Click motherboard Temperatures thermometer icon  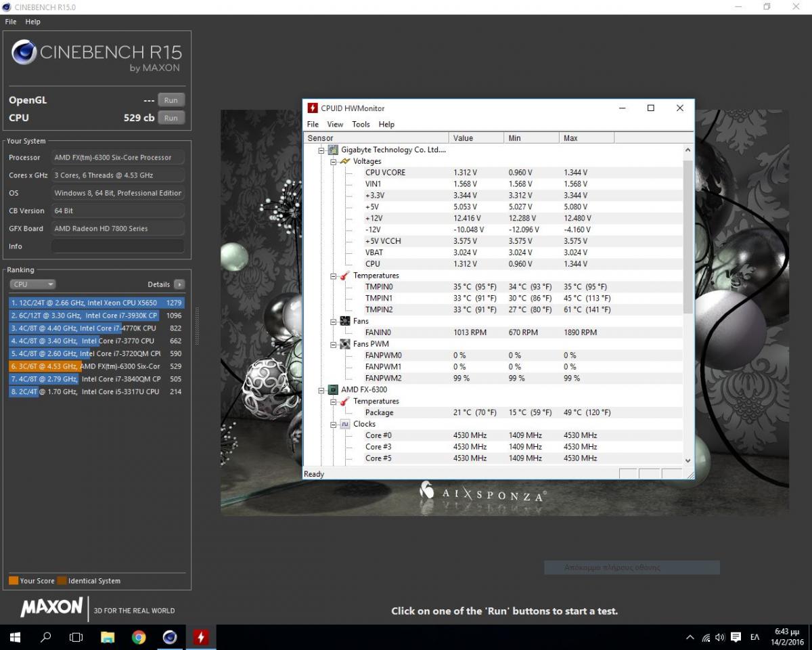tap(344, 276)
